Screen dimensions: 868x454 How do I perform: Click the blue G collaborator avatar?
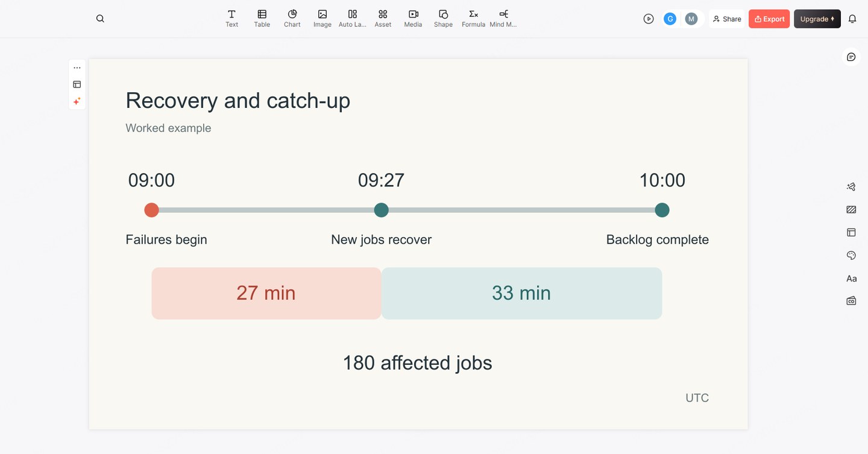click(x=670, y=19)
